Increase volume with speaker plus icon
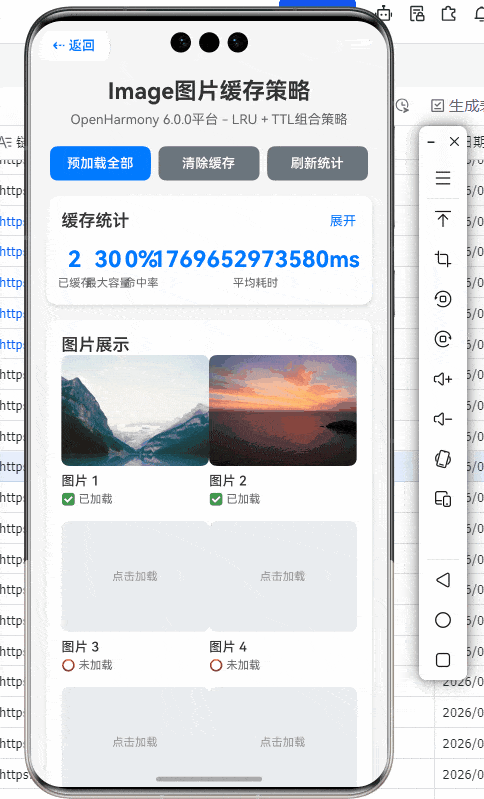The image size is (484, 799). [x=443, y=379]
